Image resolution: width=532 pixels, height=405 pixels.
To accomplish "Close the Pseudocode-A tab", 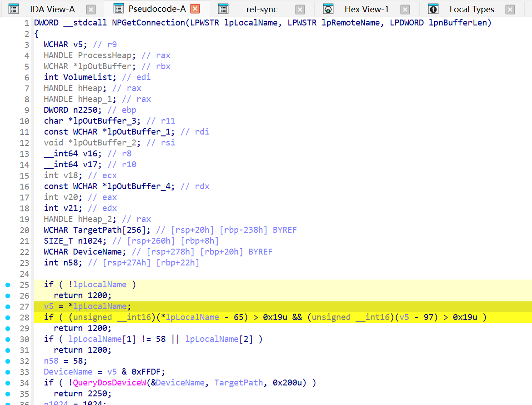I will tap(195, 9).
